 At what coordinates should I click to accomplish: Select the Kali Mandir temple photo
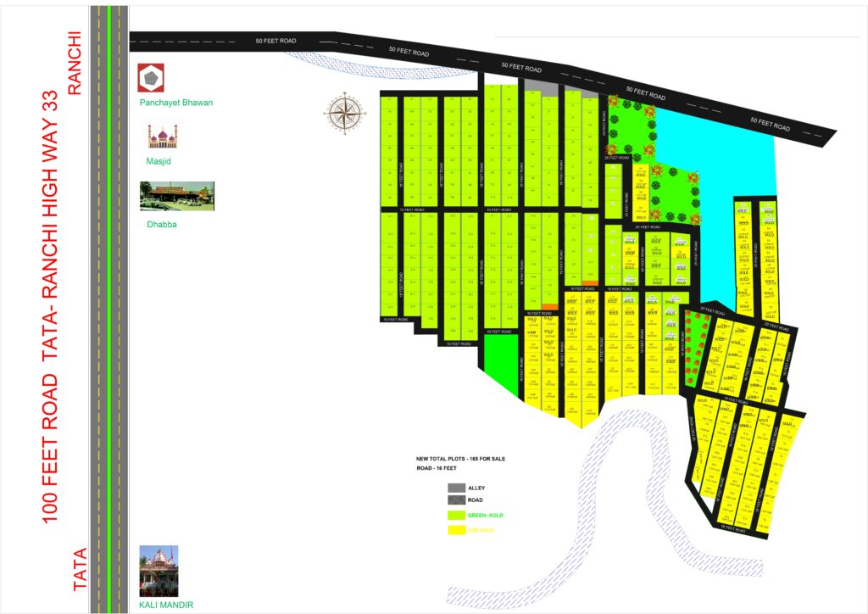(x=159, y=571)
